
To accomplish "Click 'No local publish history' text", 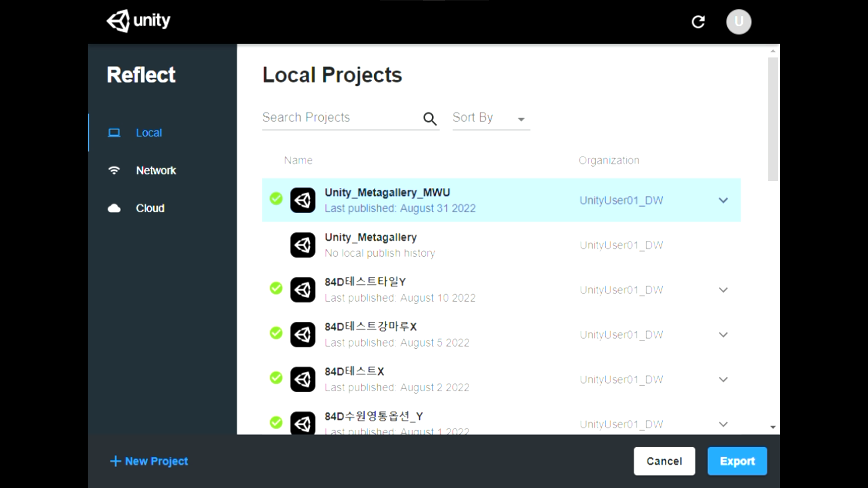I will (x=380, y=253).
